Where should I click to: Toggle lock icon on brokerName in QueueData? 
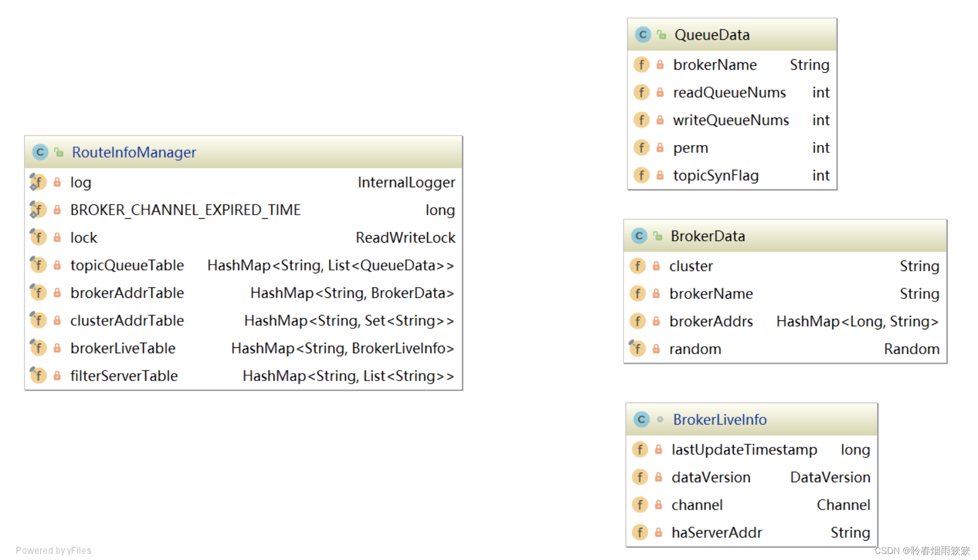[661, 64]
